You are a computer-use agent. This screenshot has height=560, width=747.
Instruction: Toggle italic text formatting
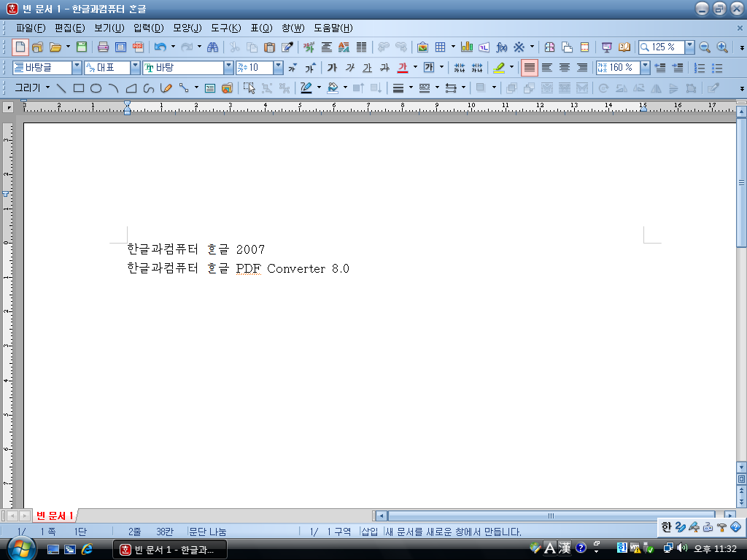[350, 68]
